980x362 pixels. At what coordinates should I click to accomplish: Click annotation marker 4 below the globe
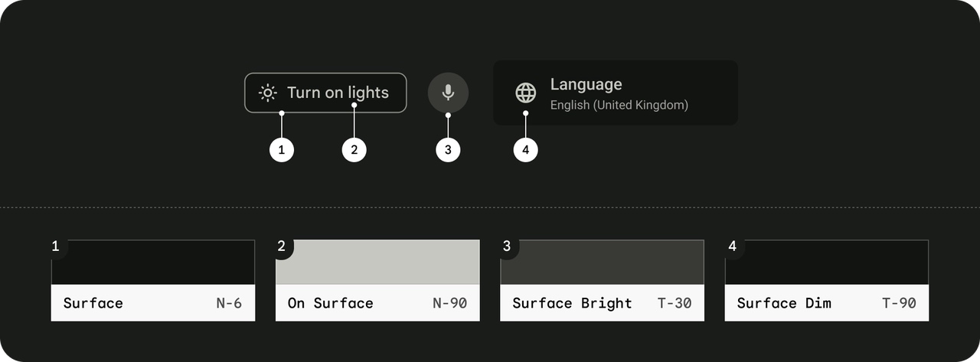[525, 150]
